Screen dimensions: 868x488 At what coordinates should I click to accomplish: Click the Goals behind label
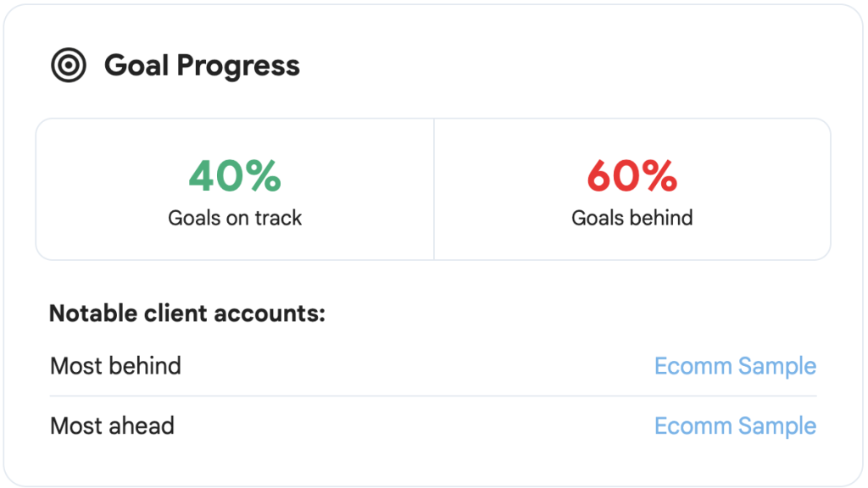point(632,218)
